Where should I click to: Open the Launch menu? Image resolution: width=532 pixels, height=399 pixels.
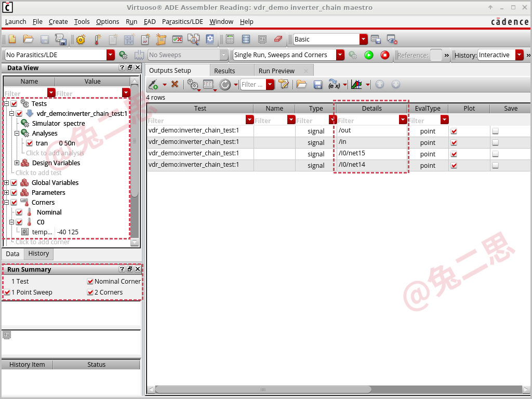point(16,22)
